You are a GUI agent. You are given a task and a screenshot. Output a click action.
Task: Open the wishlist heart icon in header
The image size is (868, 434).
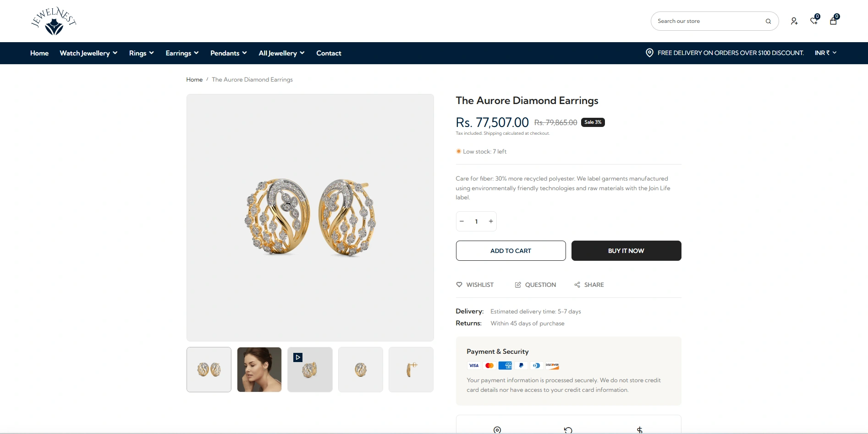(x=814, y=21)
